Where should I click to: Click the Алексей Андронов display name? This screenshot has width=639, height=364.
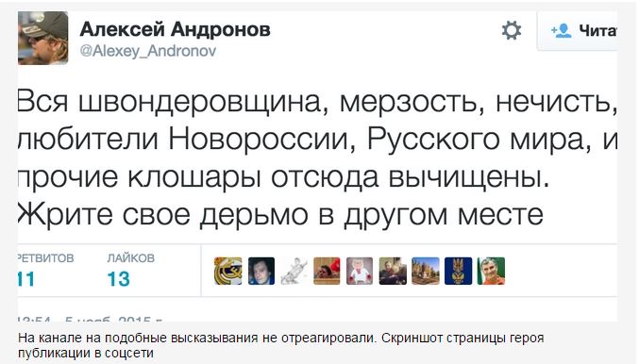[x=176, y=29]
